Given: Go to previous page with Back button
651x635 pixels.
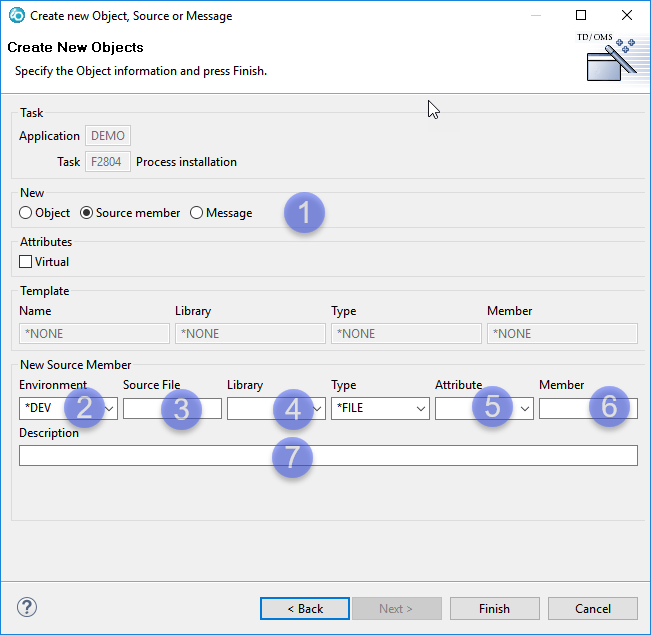Looking at the screenshot, I should (305, 608).
